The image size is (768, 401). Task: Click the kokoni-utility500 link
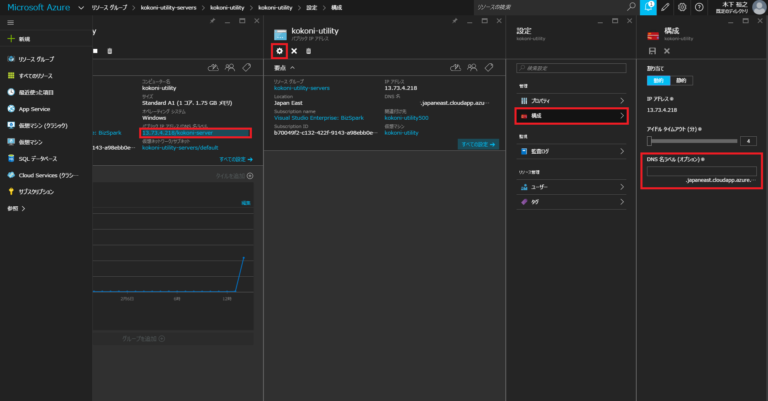(407, 118)
